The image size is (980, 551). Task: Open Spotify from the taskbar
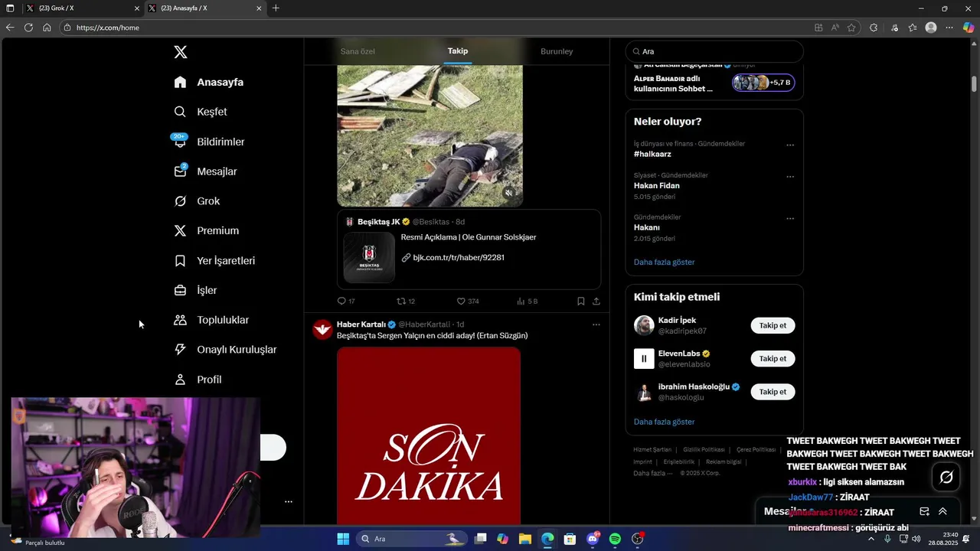[615, 540]
